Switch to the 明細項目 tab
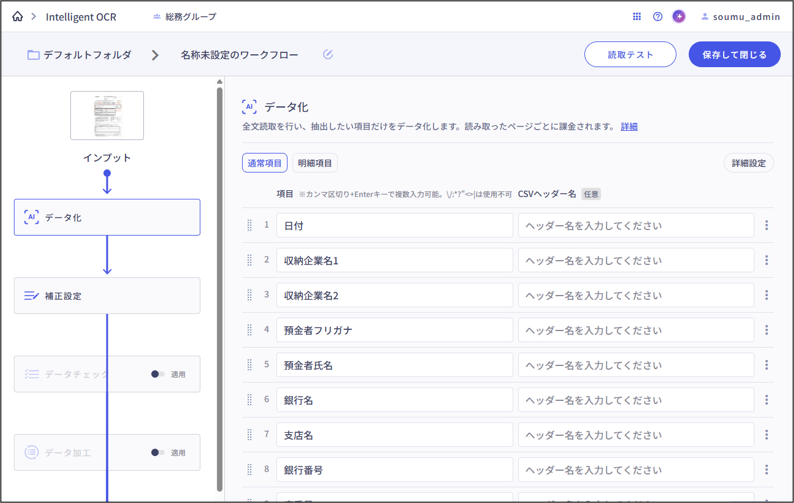This screenshot has width=794, height=503. [315, 163]
